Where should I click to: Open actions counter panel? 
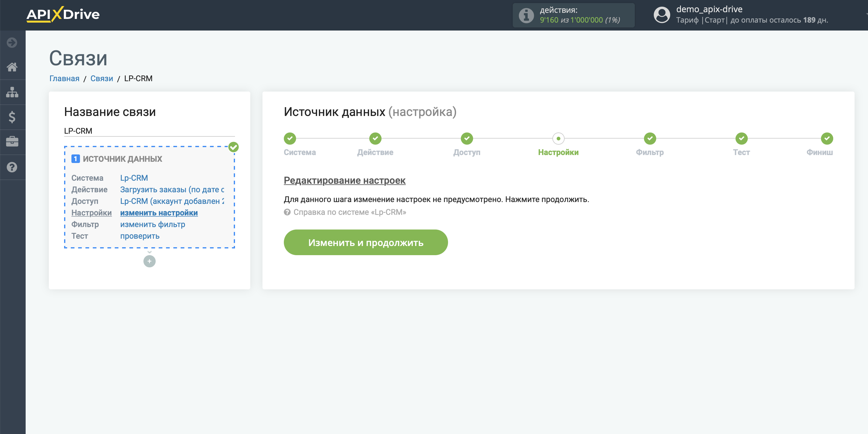tap(573, 15)
